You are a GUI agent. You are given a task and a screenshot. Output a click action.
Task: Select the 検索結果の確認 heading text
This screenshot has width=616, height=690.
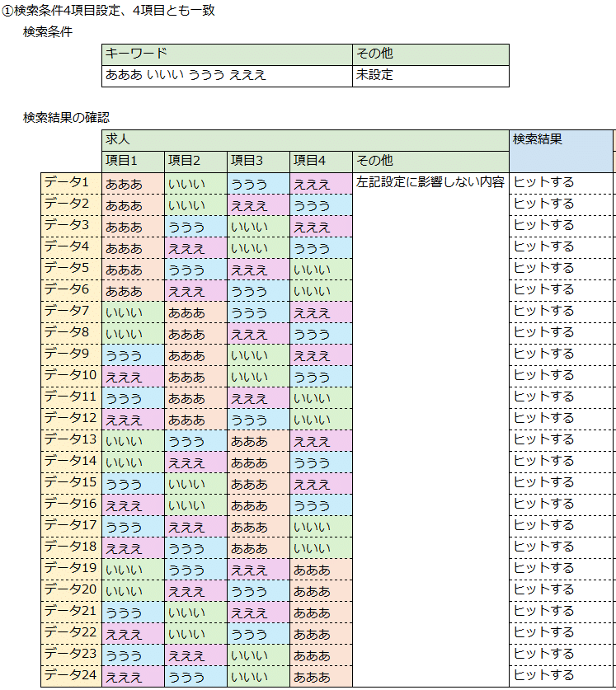66,118
